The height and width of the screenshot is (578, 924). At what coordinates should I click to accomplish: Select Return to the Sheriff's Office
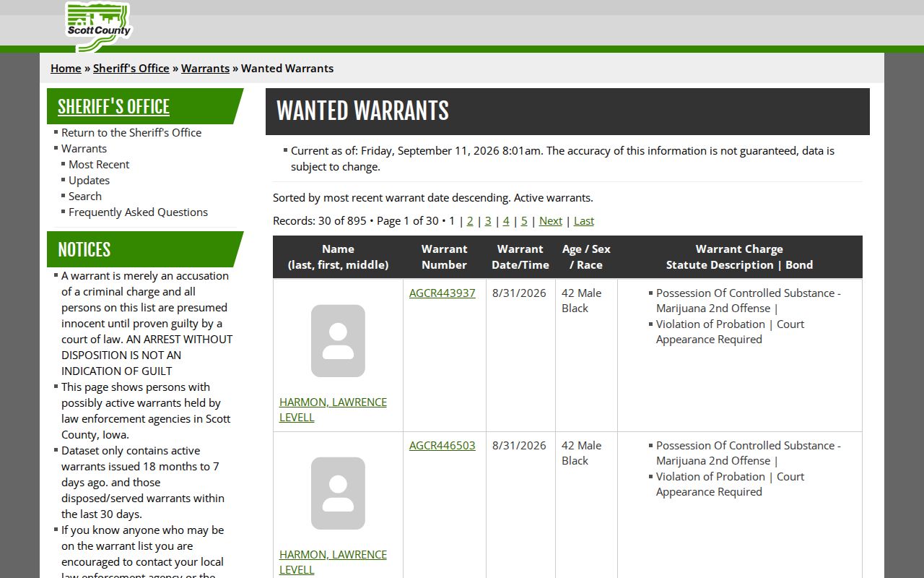(x=131, y=132)
